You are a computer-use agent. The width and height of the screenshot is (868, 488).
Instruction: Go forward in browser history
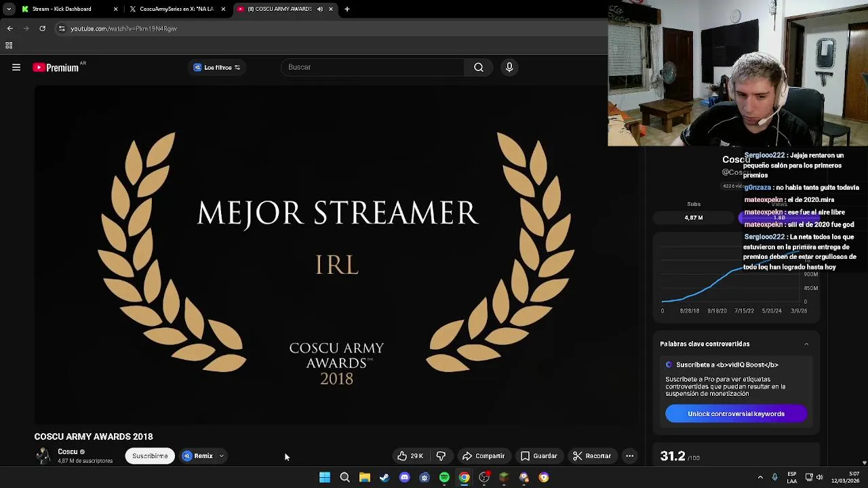tap(26, 28)
